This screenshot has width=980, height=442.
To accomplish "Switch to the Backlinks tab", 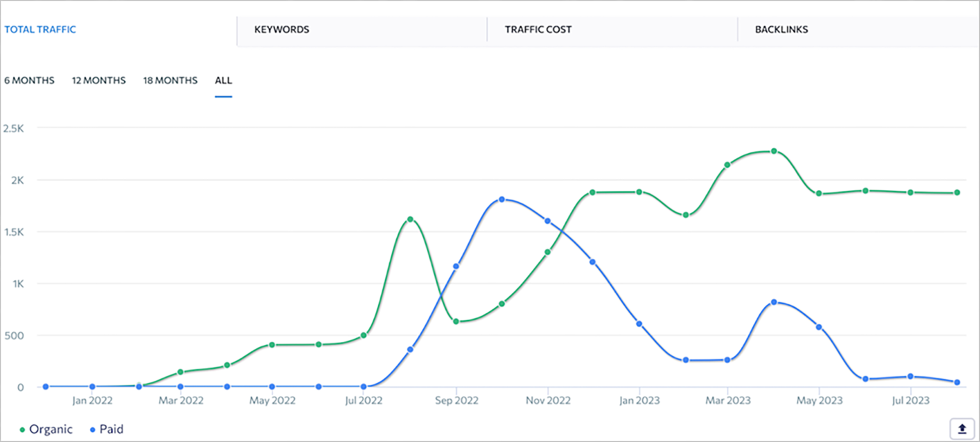I will pyautogui.click(x=781, y=29).
